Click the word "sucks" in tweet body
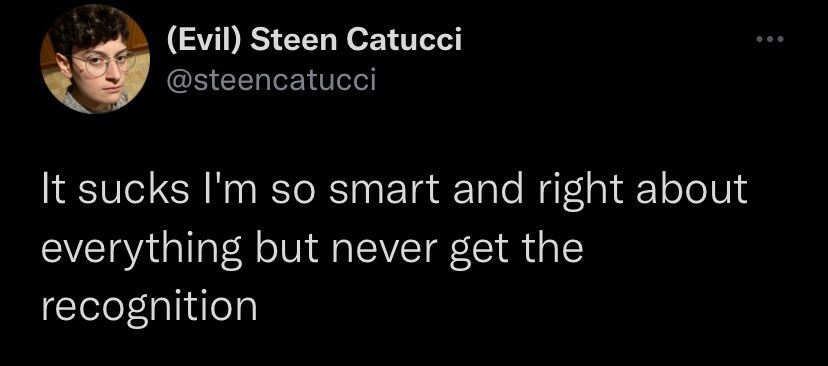828x366 pixels. tap(134, 190)
